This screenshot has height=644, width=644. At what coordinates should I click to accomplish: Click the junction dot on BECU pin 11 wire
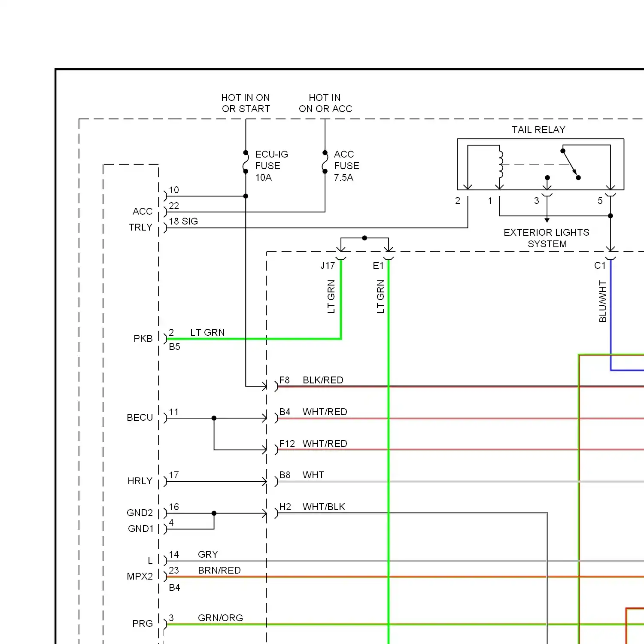coord(214,418)
